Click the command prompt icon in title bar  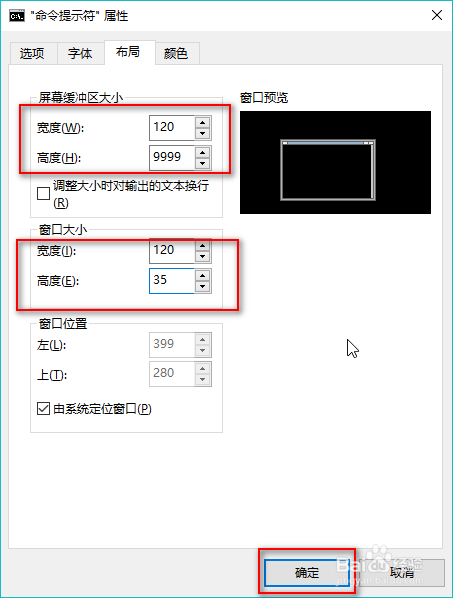[x=17, y=16]
